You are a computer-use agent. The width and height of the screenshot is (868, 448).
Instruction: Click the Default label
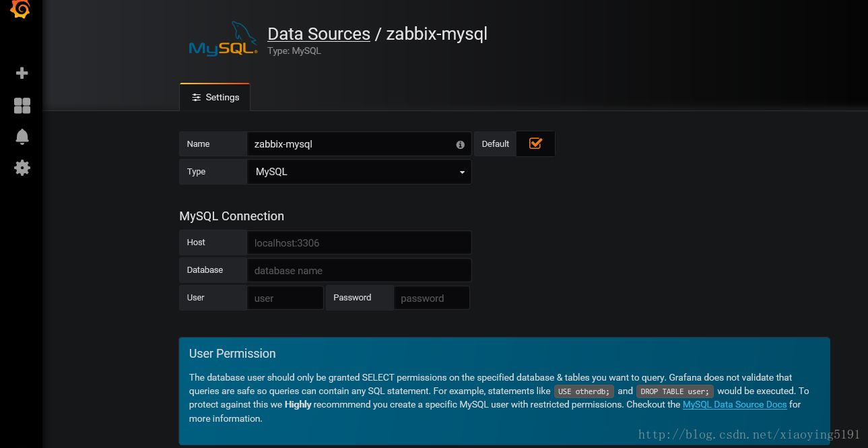click(496, 144)
